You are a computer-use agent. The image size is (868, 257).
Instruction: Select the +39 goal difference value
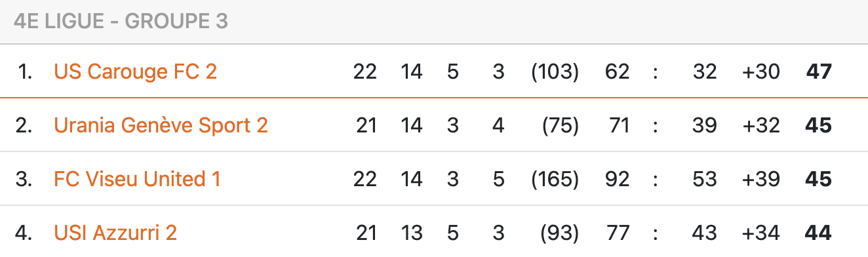click(761, 178)
